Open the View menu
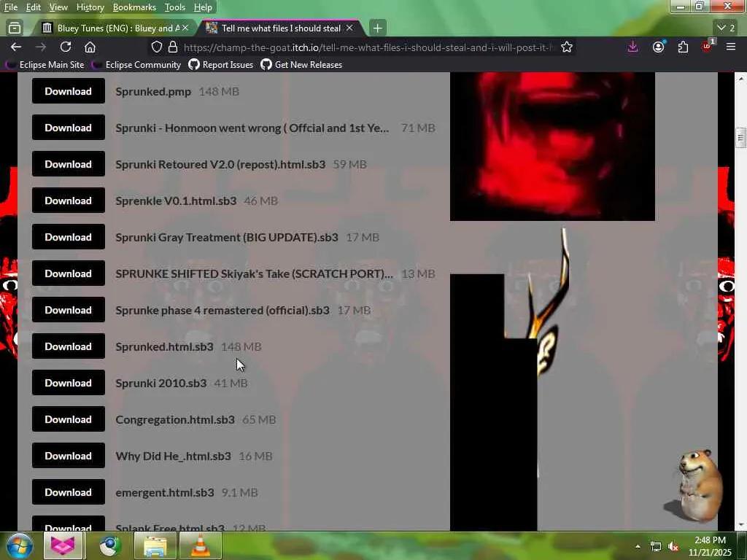747x560 pixels. (x=58, y=7)
